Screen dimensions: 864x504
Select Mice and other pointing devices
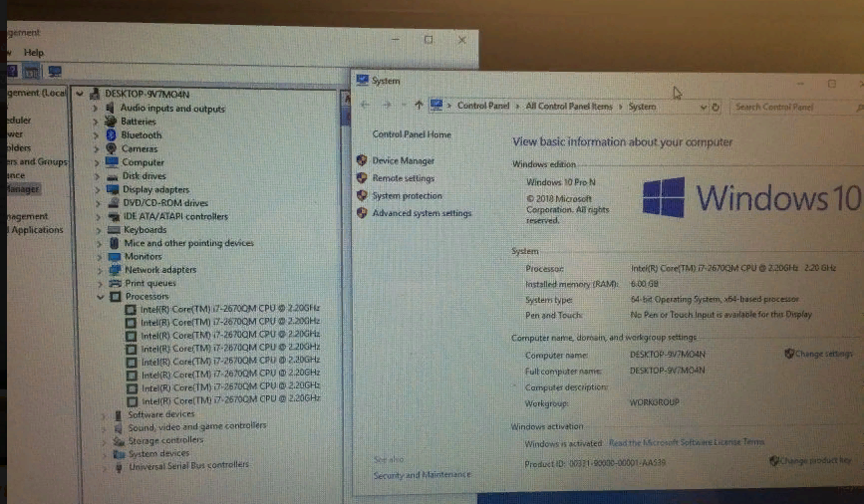tap(189, 243)
